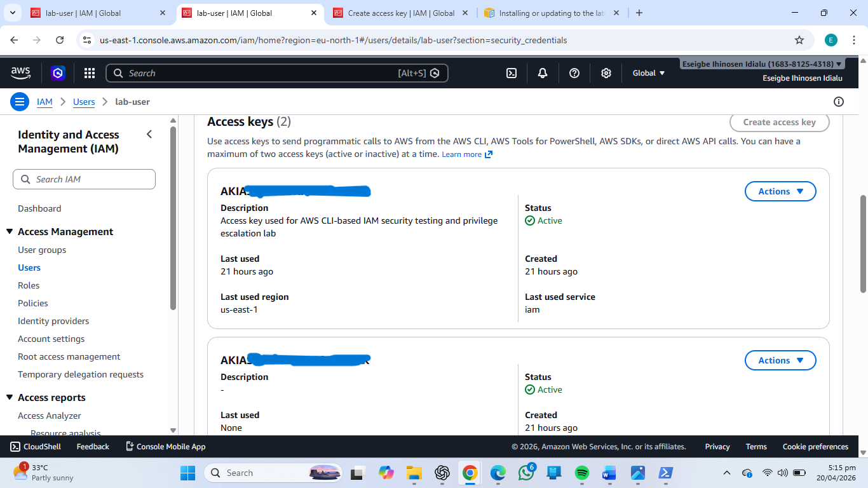Switch to Create access key tab
Viewport: 868px width, 488px height.
402,13
